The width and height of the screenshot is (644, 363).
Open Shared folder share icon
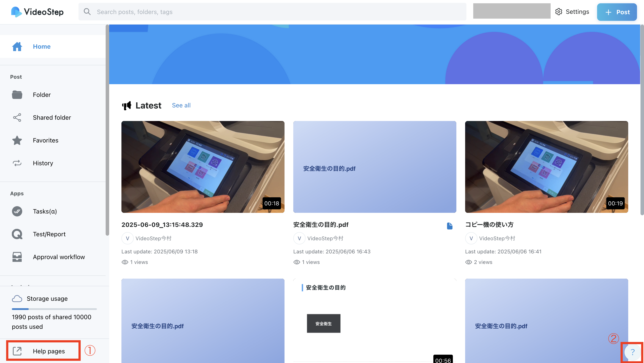[17, 117]
